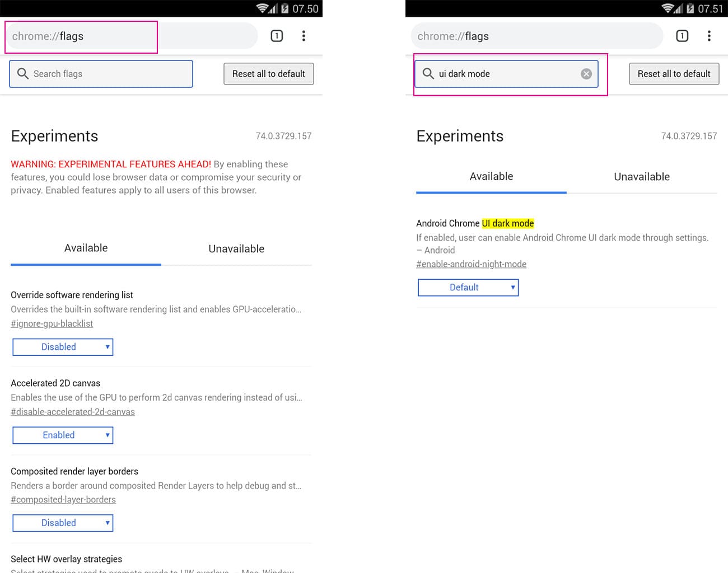Click magnifier icon beside 'ui dark mode'
This screenshot has width=728, height=573.
pyautogui.click(x=428, y=74)
